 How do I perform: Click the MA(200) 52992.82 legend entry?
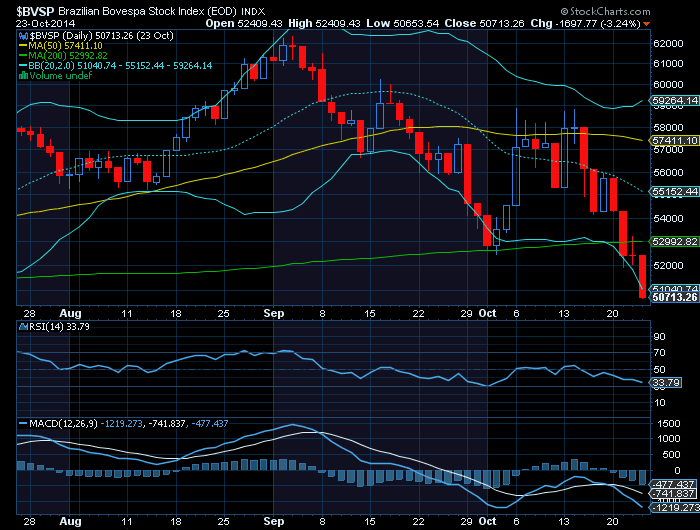(63, 56)
